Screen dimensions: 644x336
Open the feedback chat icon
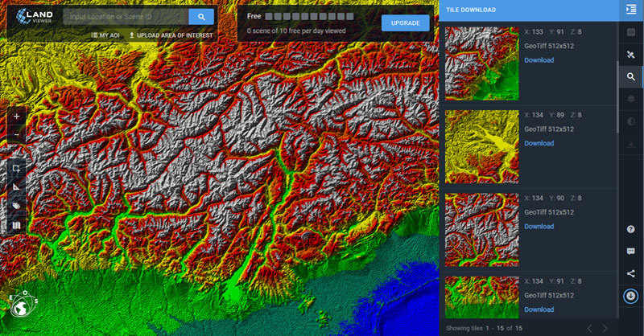click(x=631, y=251)
